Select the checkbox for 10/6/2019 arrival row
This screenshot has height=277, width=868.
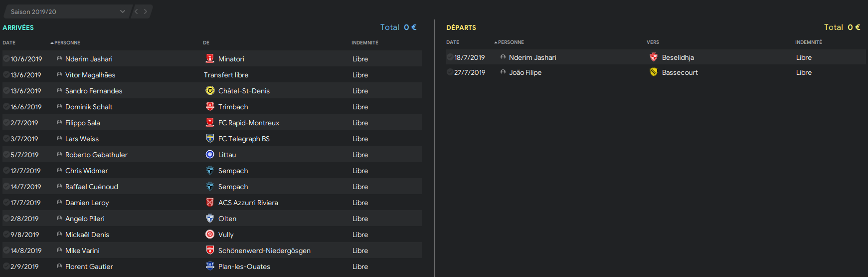(x=6, y=59)
